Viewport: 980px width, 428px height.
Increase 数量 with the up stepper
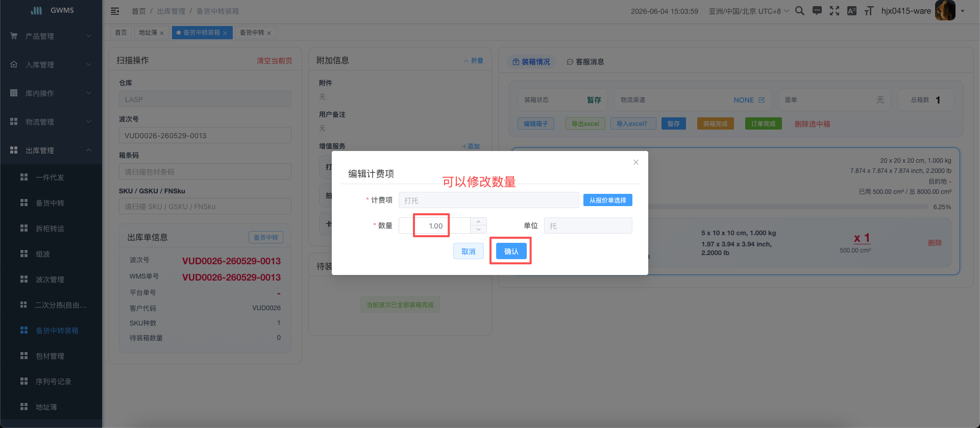click(x=478, y=222)
